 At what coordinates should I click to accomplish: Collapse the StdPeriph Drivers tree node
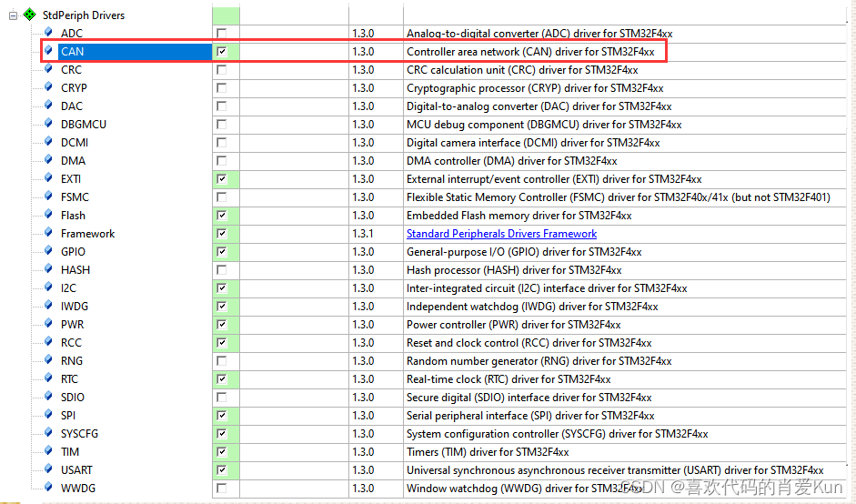(x=13, y=15)
